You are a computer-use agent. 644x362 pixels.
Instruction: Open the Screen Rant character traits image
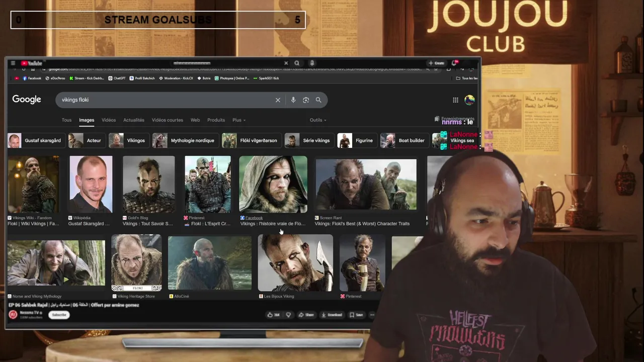pos(366,185)
